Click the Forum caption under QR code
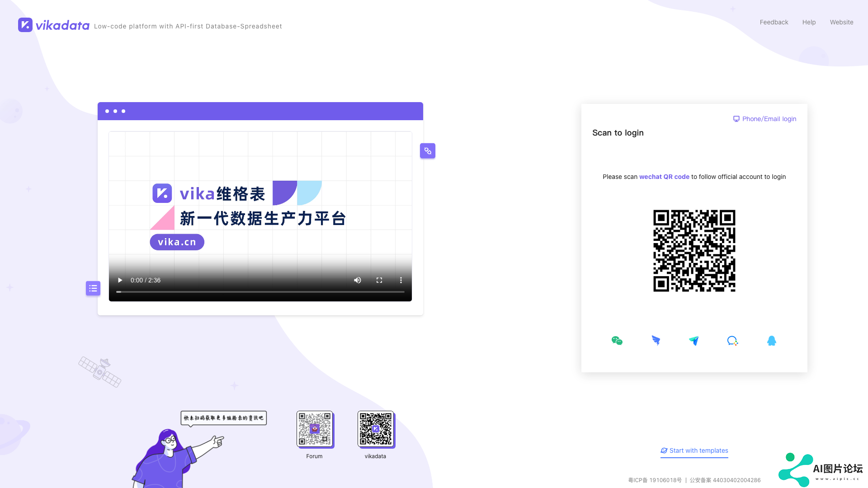The width and height of the screenshot is (868, 488). 314,456
